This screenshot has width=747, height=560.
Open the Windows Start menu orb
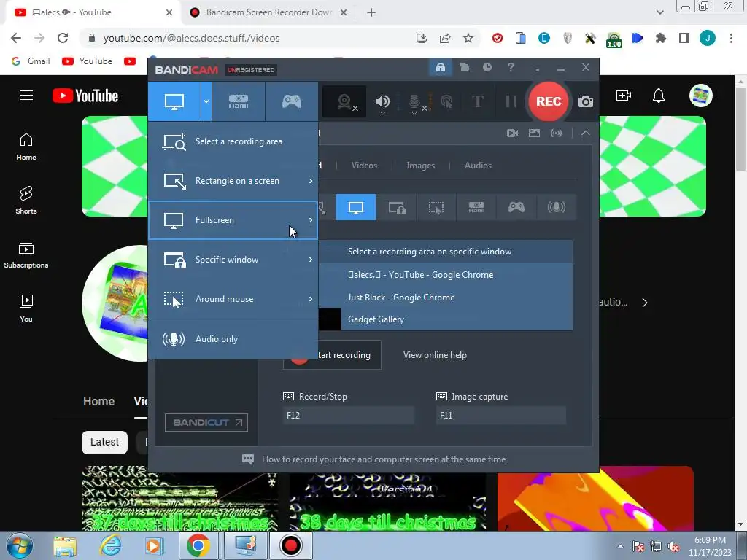[x=20, y=545]
